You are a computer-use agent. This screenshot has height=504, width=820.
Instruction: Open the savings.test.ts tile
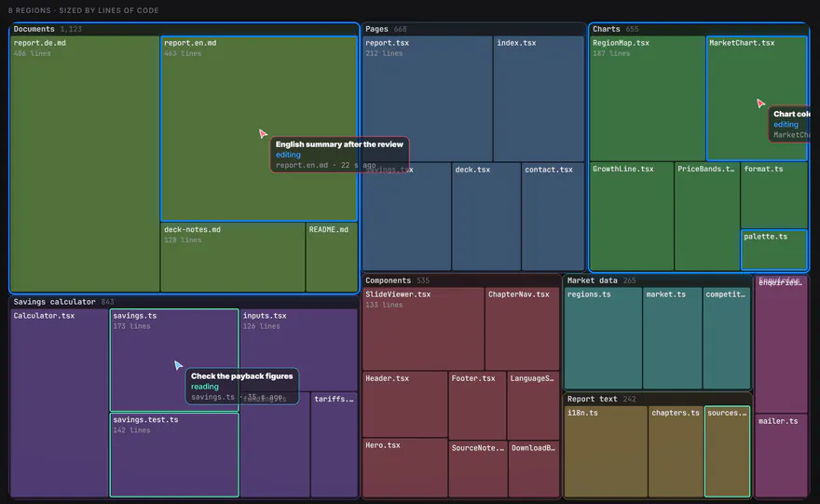tap(174, 455)
